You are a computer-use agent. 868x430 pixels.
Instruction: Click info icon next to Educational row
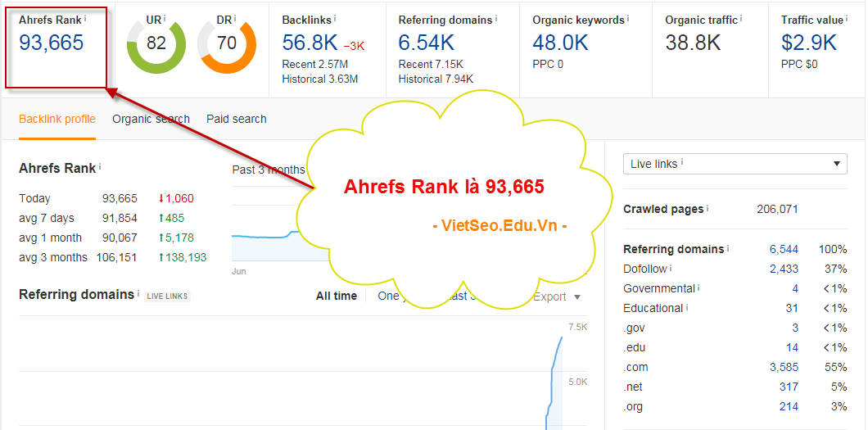click(687, 306)
